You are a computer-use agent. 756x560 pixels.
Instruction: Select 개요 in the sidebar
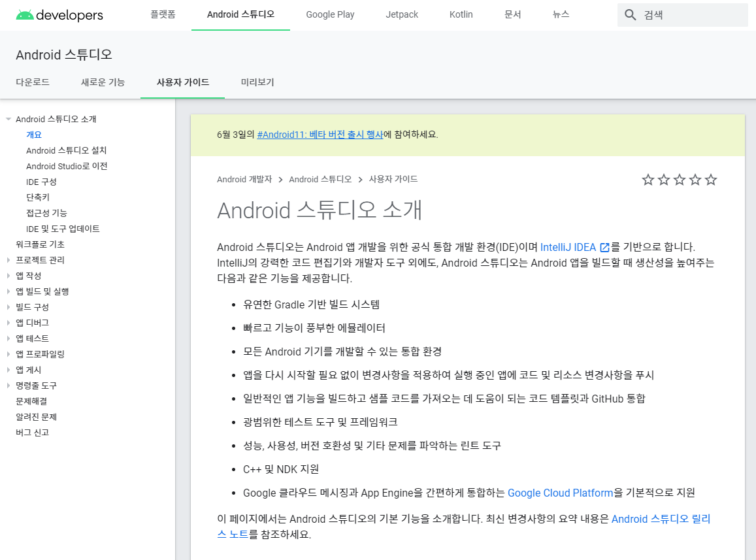(x=34, y=135)
